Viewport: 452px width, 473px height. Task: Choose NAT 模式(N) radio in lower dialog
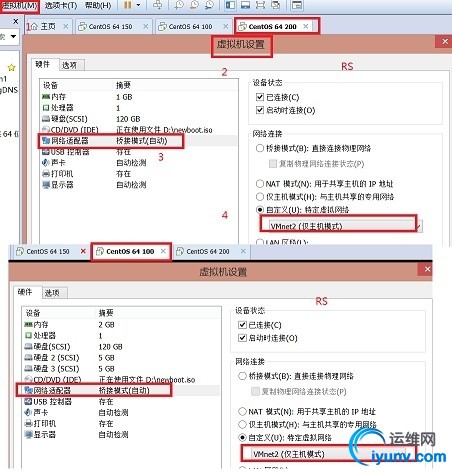242,411
